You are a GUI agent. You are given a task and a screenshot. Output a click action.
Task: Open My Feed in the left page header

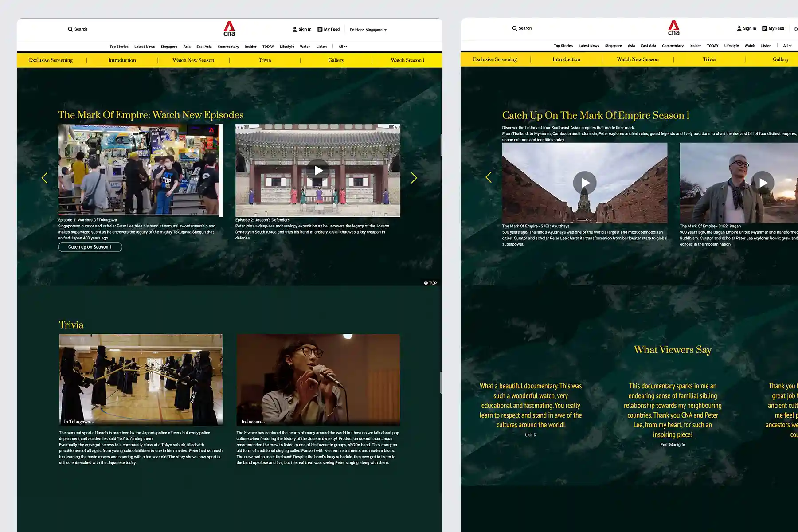329,29
